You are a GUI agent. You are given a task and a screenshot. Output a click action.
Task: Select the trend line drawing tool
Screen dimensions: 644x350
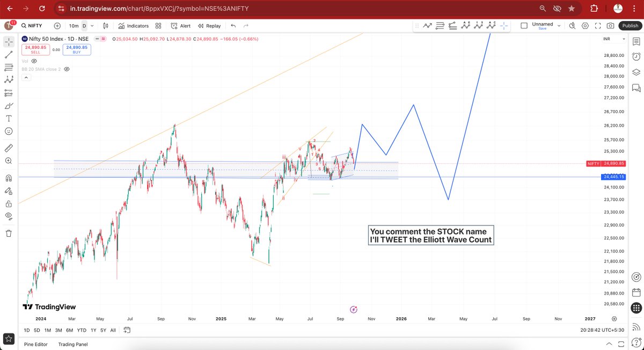pyautogui.click(x=9, y=54)
